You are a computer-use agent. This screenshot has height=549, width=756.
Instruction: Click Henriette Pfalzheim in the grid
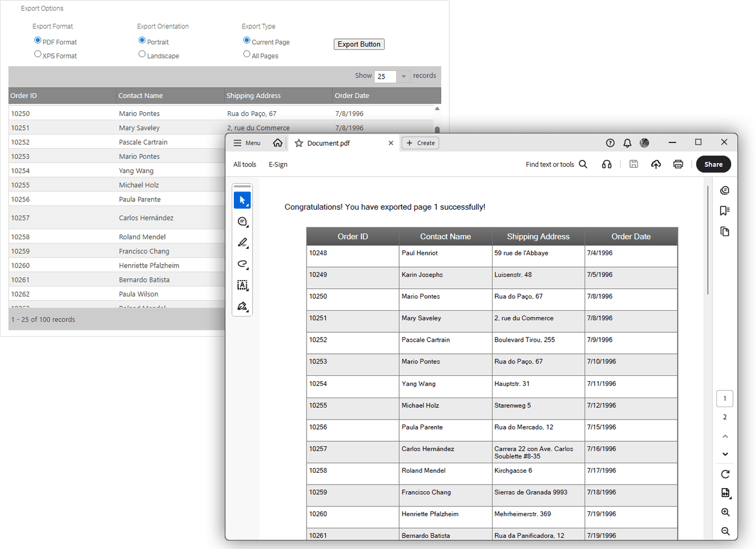pyautogui.click(x=149, y=265)
